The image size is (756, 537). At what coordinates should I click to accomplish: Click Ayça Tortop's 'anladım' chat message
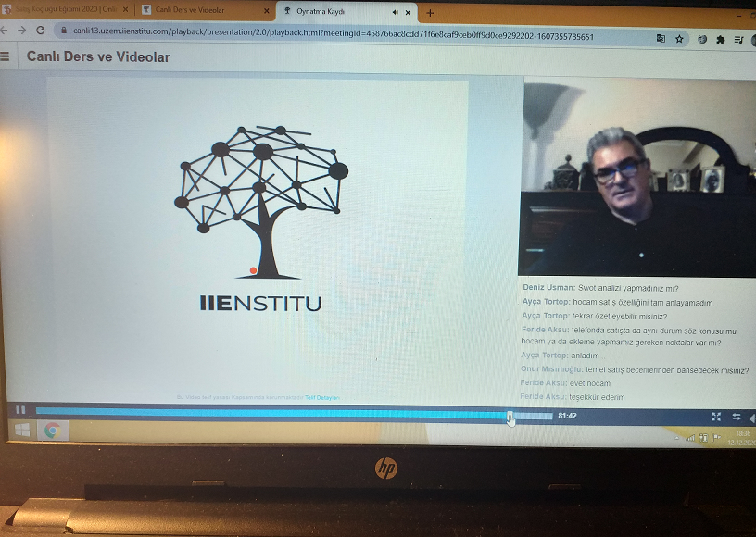coord(561,356)
